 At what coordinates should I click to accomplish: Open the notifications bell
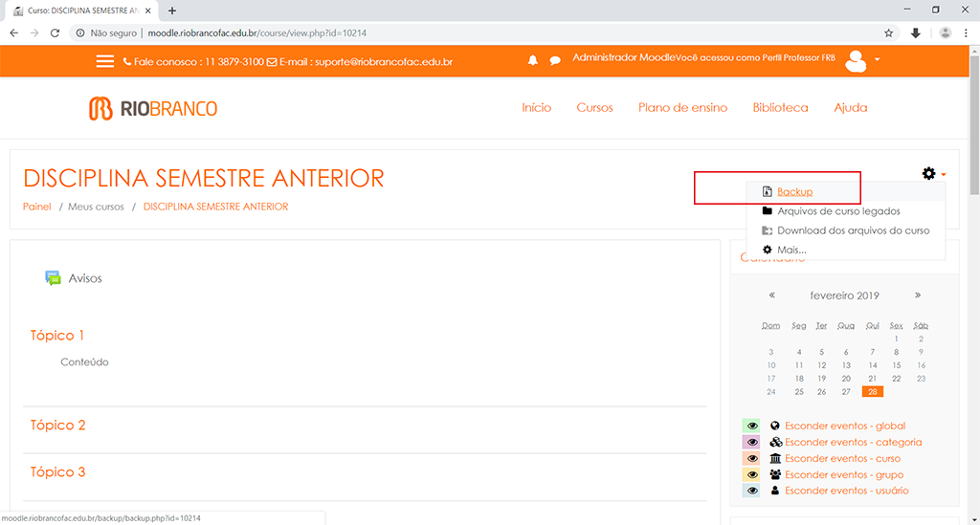click(x=532, y=60)
